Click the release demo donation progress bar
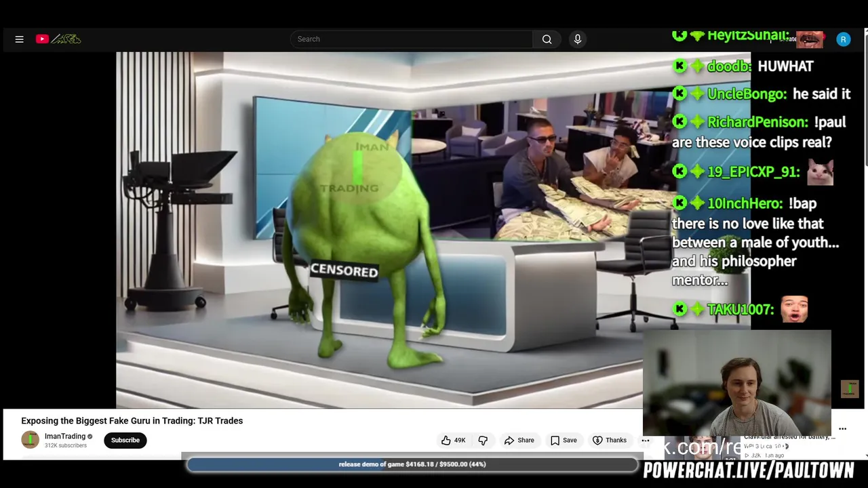The height and width of the screenshot is (488, 868). pos(412,464)
